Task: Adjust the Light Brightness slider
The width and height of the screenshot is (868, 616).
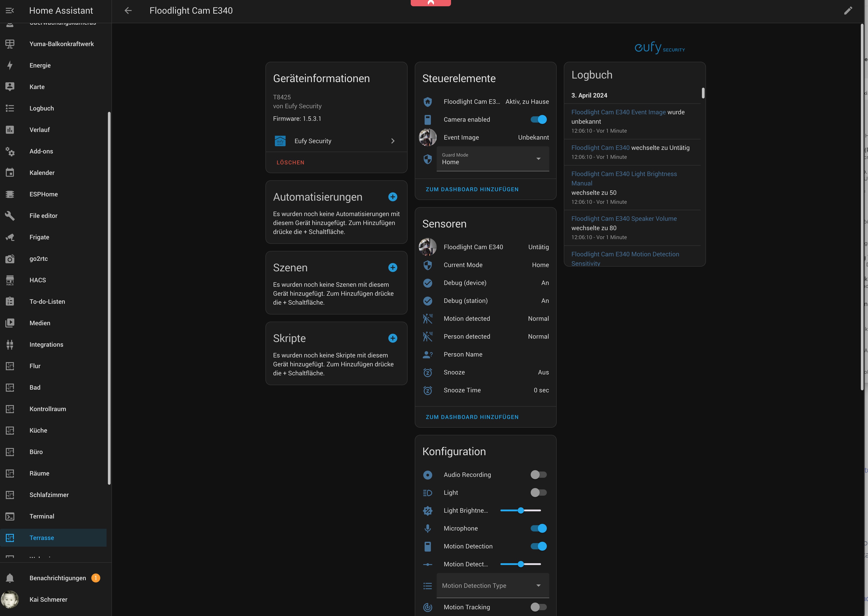Action: pos(521,511)
